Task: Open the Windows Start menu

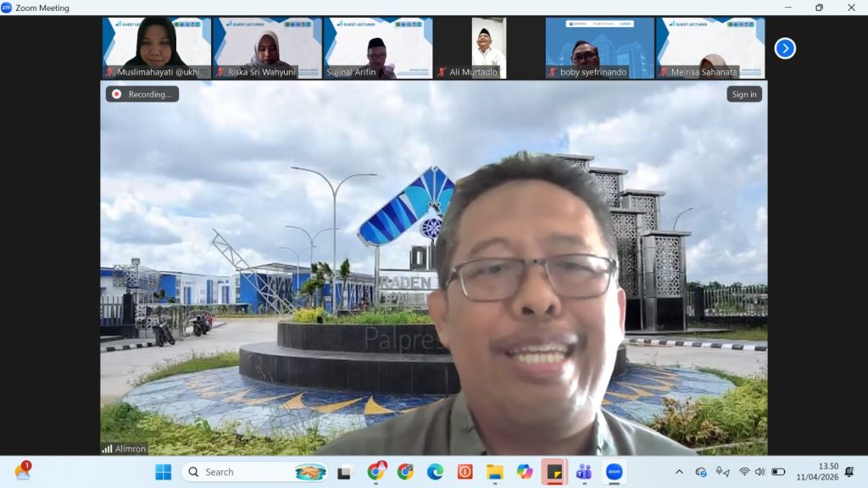Action: click(x=164, y=472)
